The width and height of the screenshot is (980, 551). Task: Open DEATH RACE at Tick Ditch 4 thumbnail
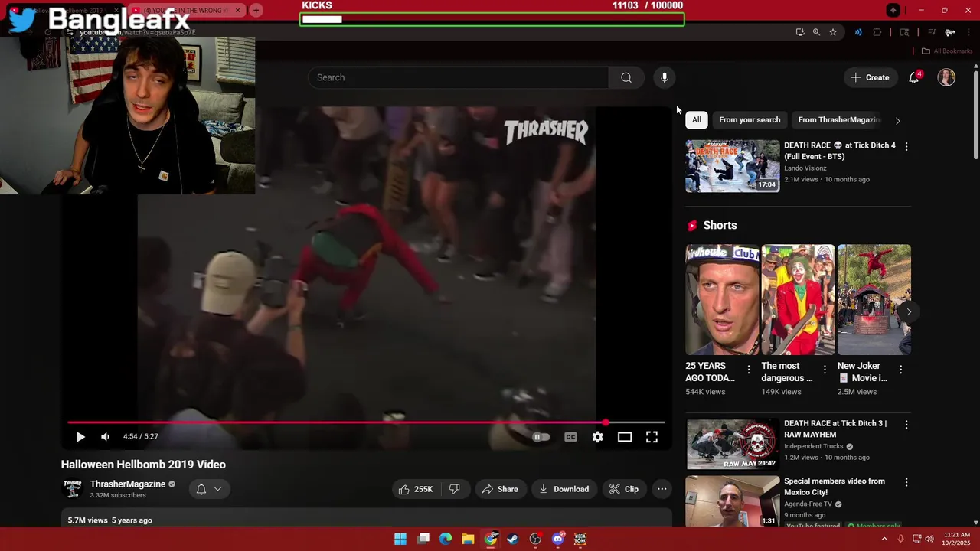click(x=733, y=165)
